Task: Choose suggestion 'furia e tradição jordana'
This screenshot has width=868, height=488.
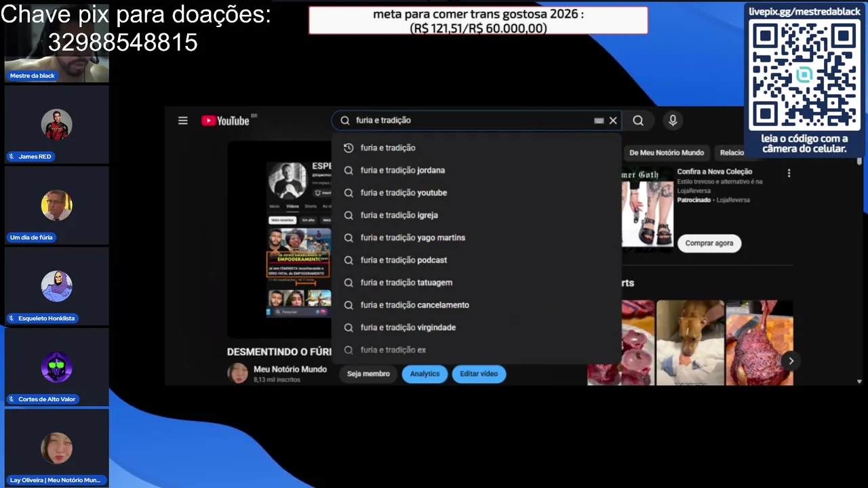Action: 476,170
